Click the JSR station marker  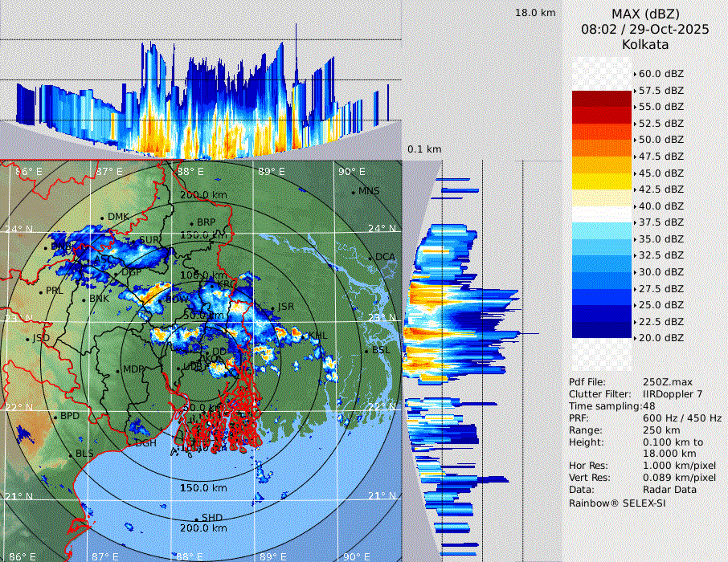pos(272,307)
